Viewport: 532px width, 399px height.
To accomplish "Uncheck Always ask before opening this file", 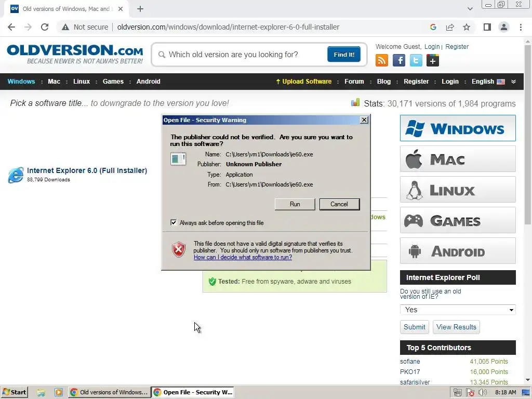I will coord(174,222).
